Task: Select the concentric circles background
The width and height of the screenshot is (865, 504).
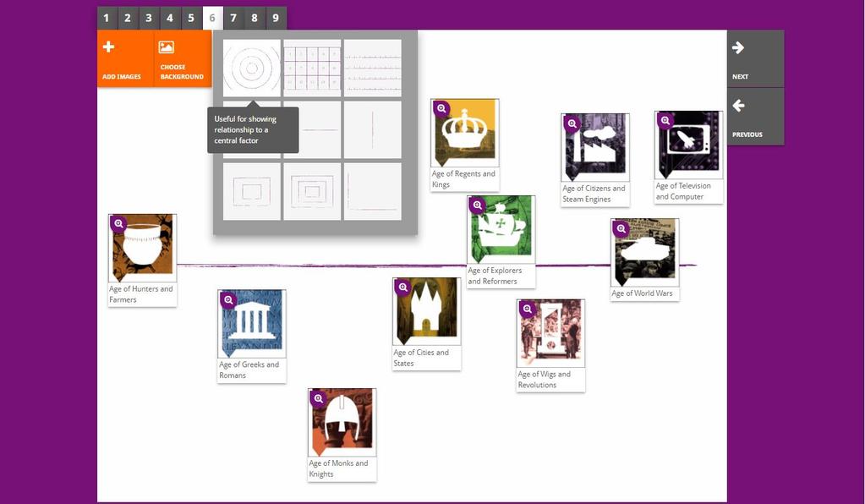Action: (252, 68)
